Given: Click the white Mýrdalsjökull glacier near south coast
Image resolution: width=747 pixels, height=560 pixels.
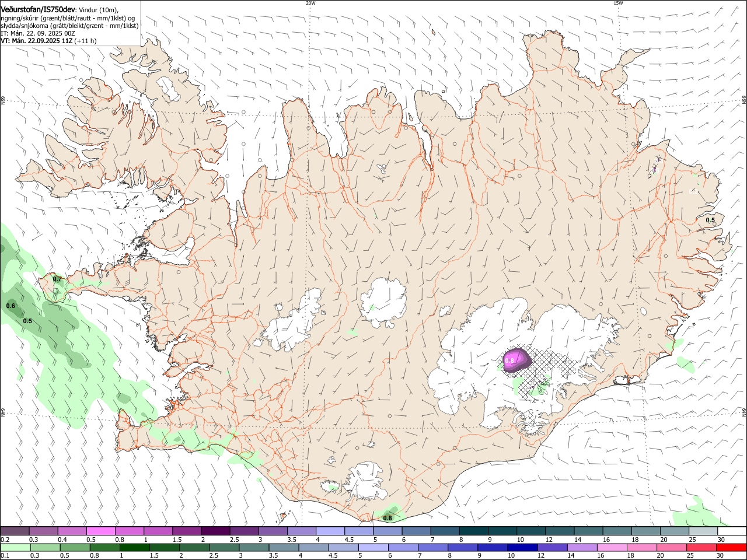Looking at the screenshot, I should [x=365, y=481].
